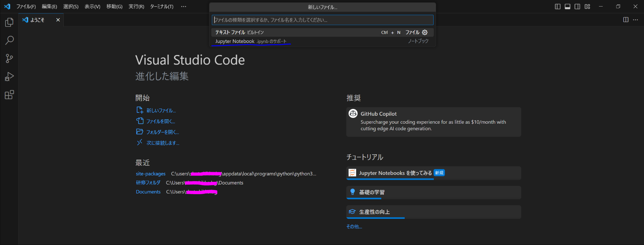The width and height of the screenshot is (644, 245).
Task: Open the Run and Debug view
Action: coord(9,76)
